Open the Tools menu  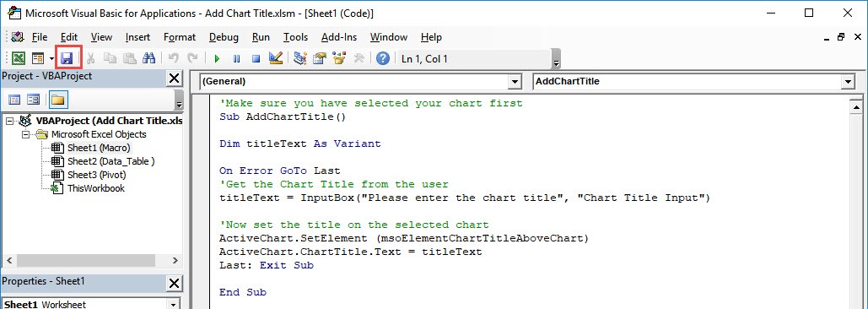295,37
